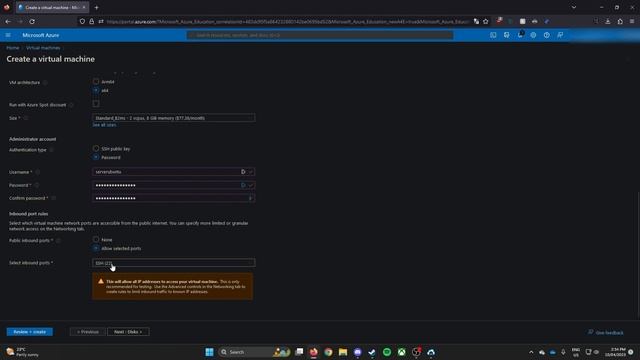Open the weather widget on taskbar

pos(23,352)
